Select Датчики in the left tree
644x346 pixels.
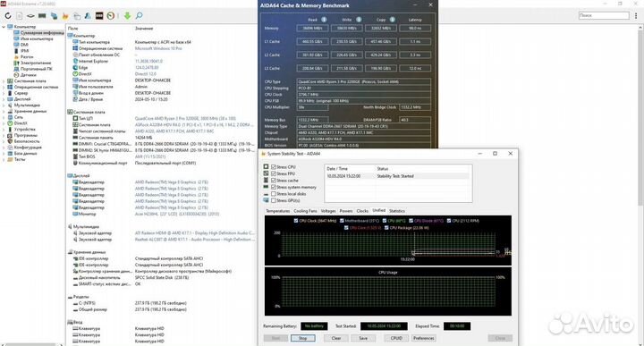[x=28, y=75]
